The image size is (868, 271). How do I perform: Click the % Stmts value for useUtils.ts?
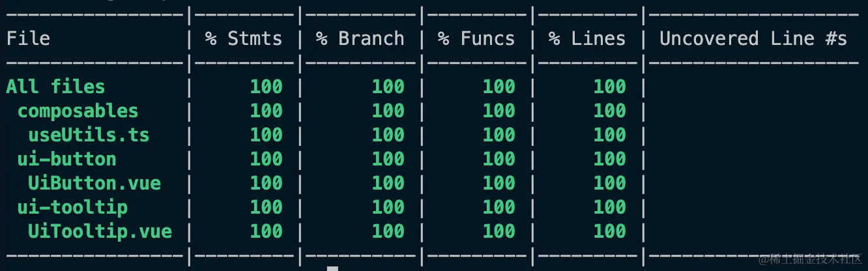[x=267, y=135]
